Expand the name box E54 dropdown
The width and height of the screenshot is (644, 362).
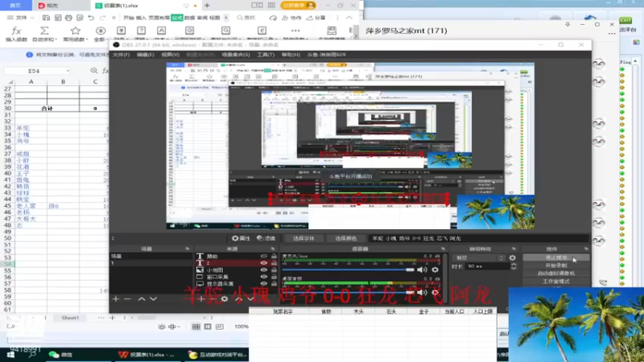click(68, 71)
